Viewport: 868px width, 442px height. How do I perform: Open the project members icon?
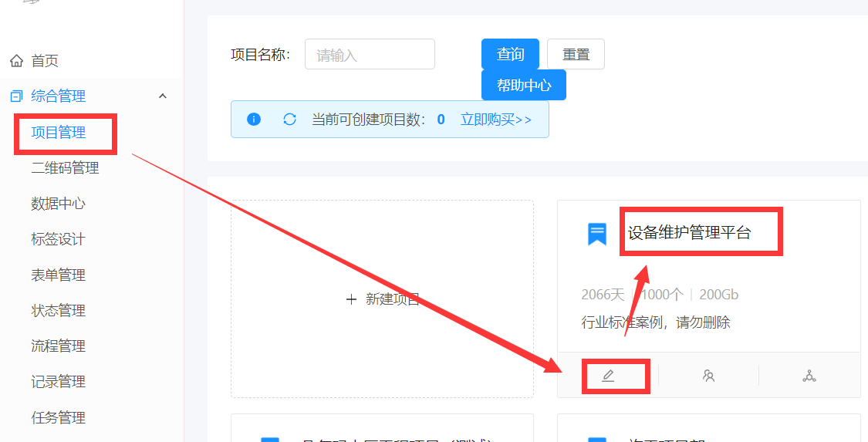click(708, 376)
